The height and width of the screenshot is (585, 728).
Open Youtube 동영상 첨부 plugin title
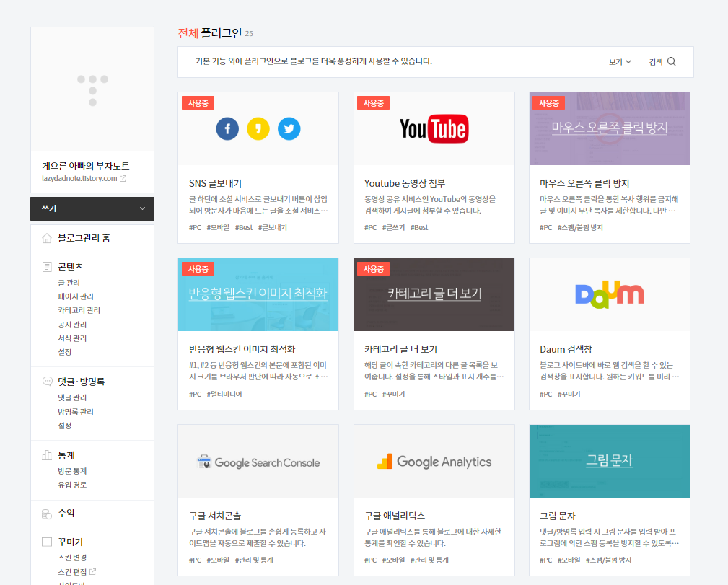click(404, 183)
